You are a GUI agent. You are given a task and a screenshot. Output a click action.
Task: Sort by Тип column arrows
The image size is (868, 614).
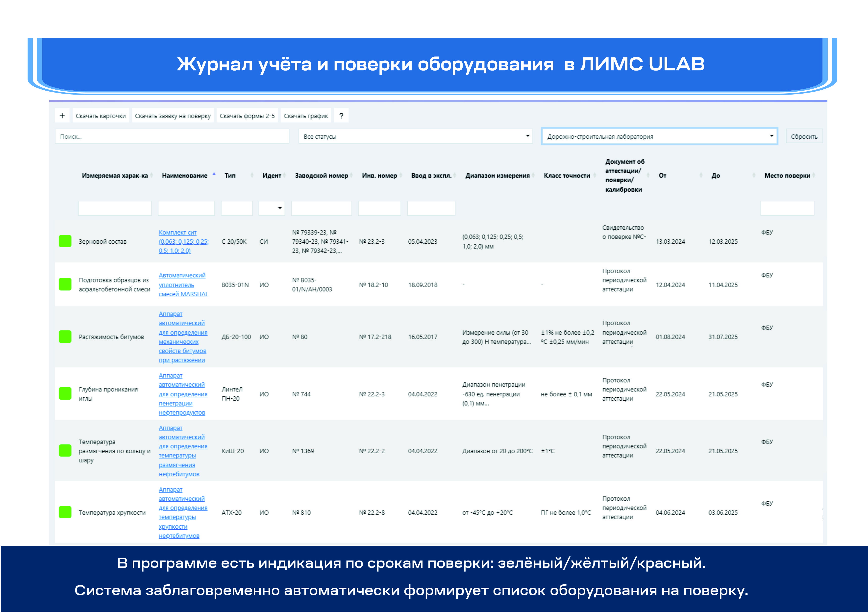pos(252,176)
